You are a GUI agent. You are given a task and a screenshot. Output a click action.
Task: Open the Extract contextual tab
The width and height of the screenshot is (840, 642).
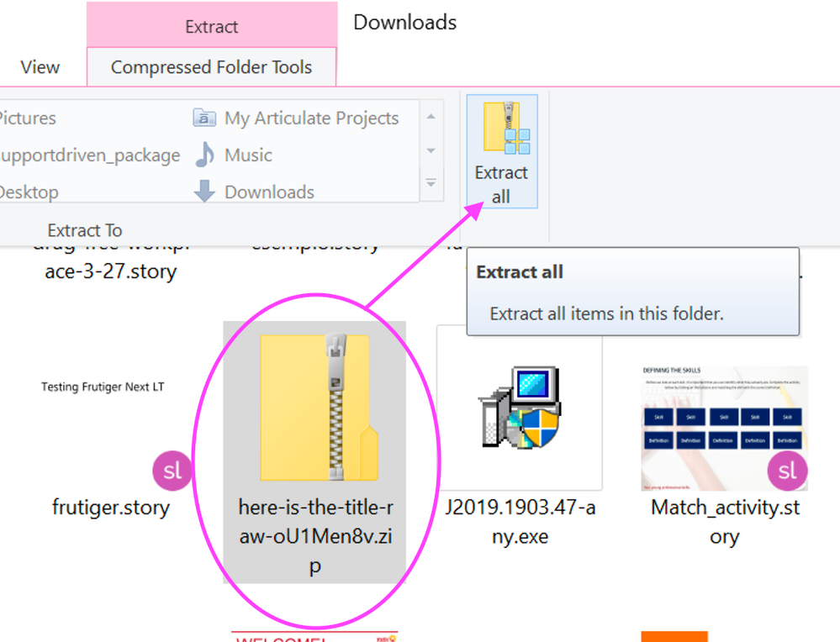click(212, 27)
